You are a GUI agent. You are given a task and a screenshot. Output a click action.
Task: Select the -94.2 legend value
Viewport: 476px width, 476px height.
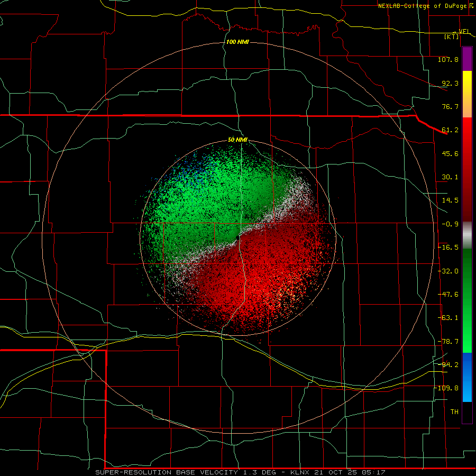coord(448,365)
